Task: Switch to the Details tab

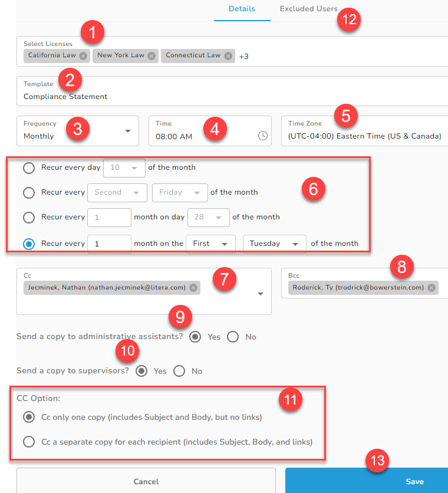Action: [x=242, y=9]
